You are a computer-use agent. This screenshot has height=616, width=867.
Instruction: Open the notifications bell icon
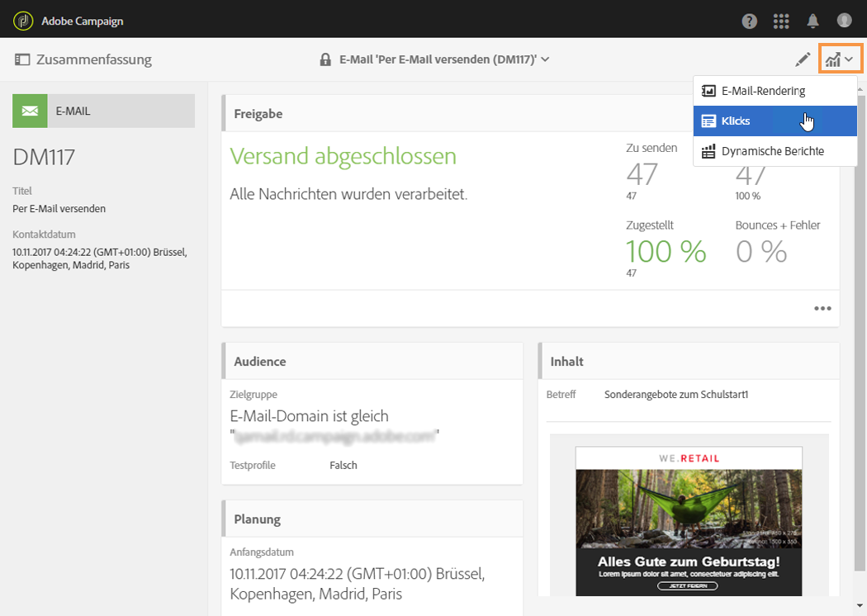(x=813, y=21)
